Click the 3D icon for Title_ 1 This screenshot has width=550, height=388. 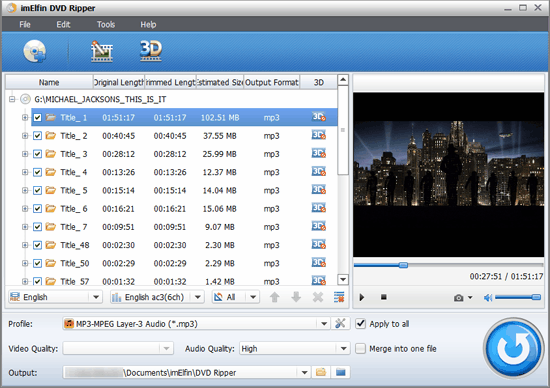coord(318,117)
